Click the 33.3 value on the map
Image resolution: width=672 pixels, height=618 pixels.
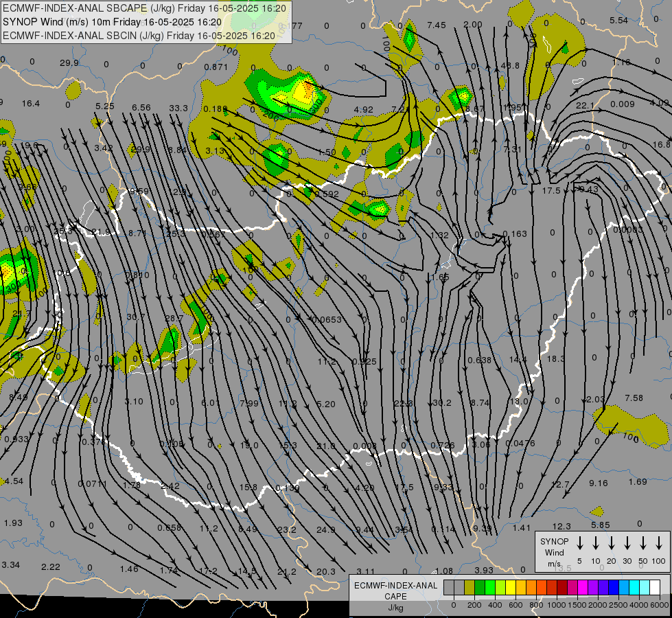[x=178, y=108]
